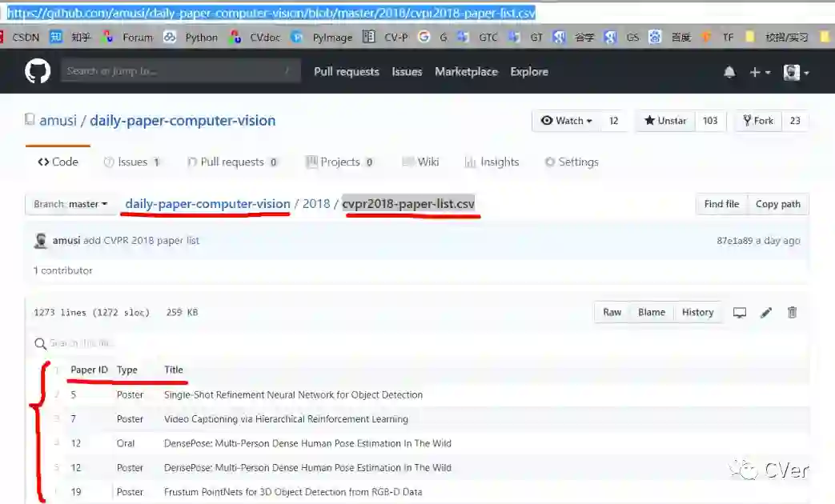
Task: Open the amusi owner link
Action: (58, 120)
